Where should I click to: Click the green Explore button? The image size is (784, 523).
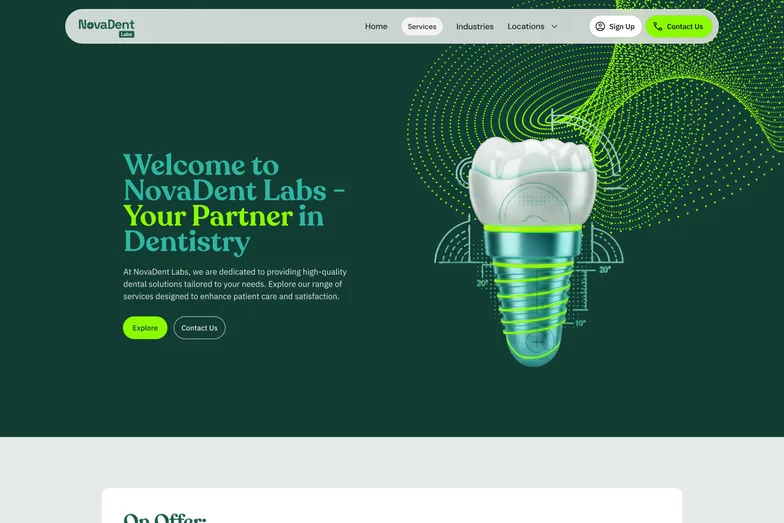tap(145, 328)
